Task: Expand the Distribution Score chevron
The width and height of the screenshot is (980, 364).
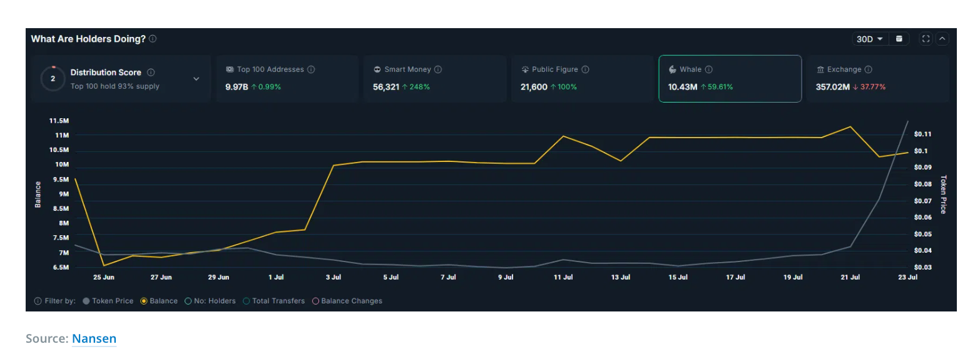Action: click(196, 79)
